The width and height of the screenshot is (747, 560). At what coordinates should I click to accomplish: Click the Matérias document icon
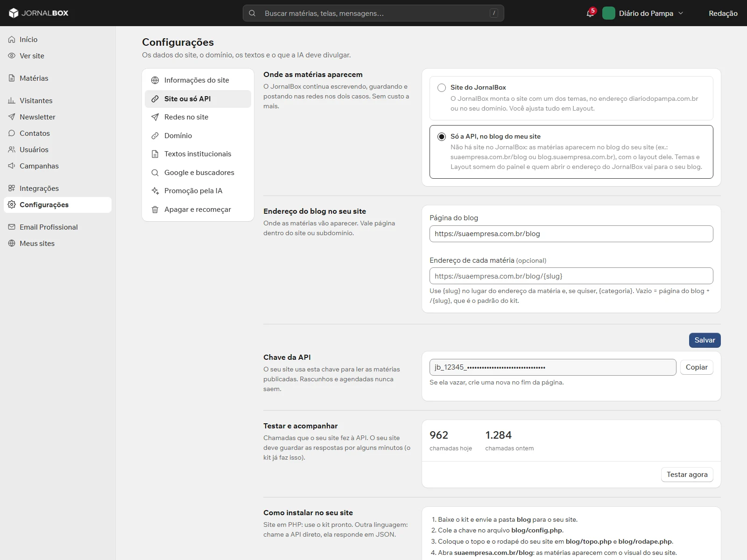(12, 78)
